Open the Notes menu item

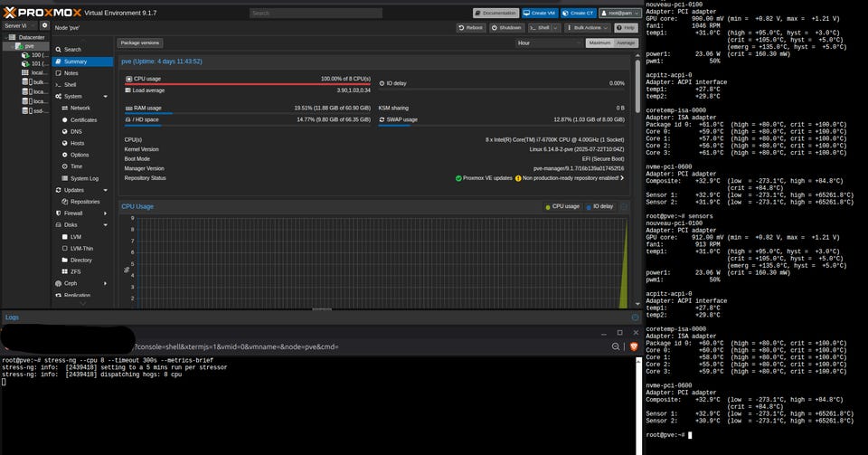[x=71, y=73]
